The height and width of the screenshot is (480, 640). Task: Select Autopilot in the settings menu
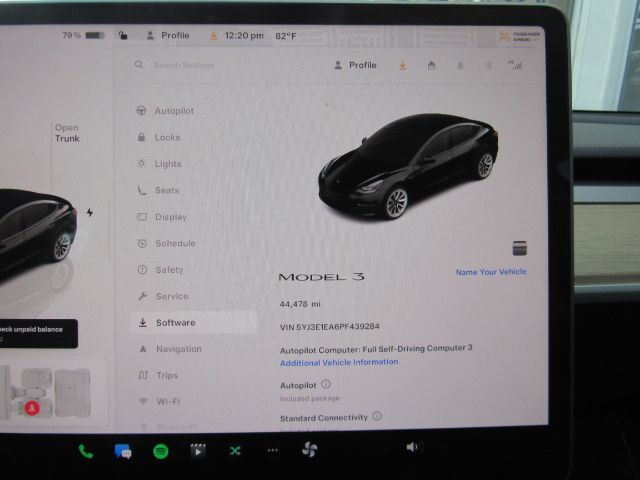tap(173, 111)
